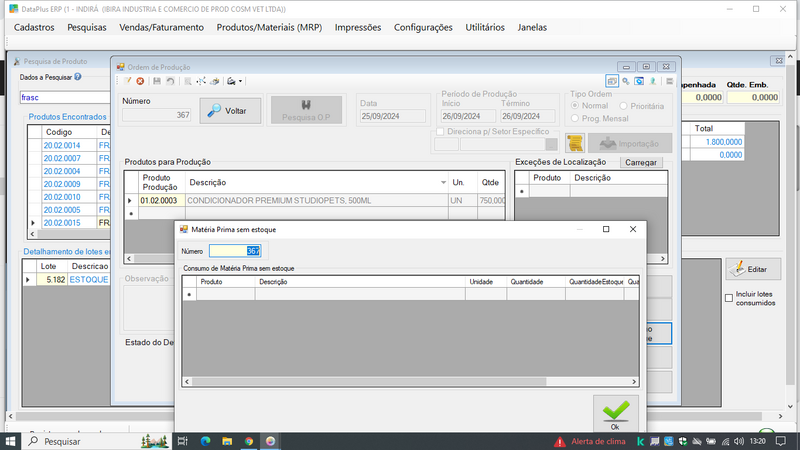Open the Vendas/Faturamento menu

(x=161, y=28)
